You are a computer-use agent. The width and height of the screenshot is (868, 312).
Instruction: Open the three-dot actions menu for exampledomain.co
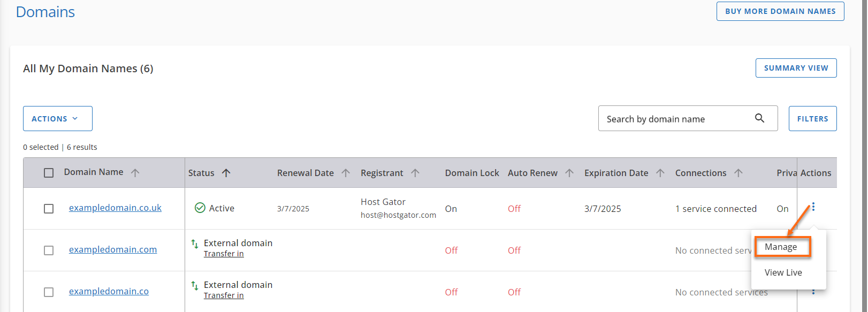point(813,292)
